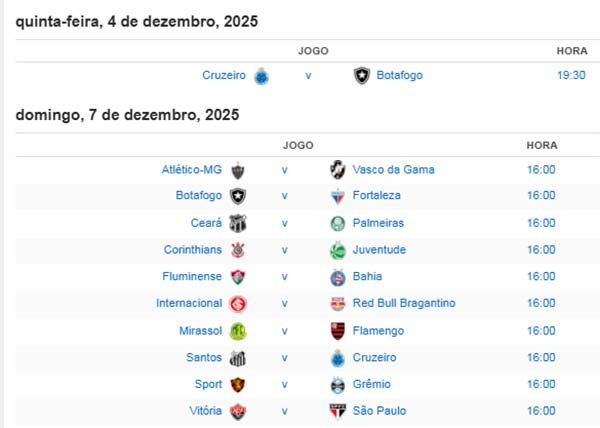Screen dimensions: 600x428
Task: Click the 19:30 kickoff time link
Action: [571, 75]
